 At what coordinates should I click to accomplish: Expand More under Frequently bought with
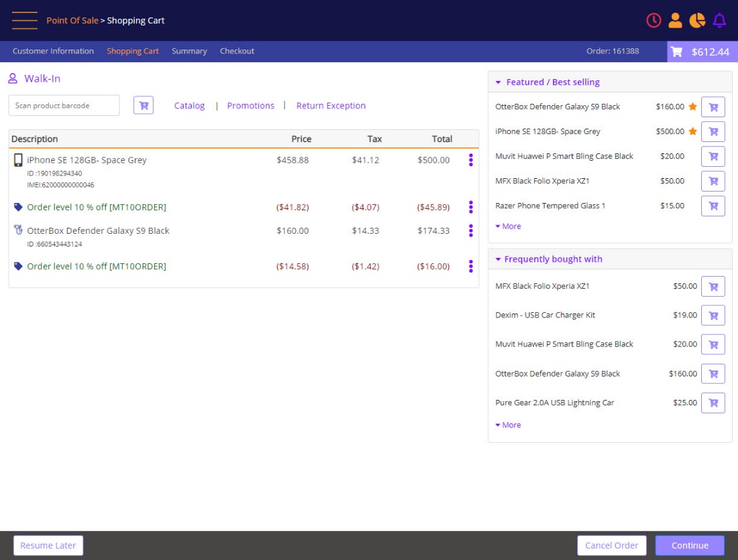(x=508, y=425)
